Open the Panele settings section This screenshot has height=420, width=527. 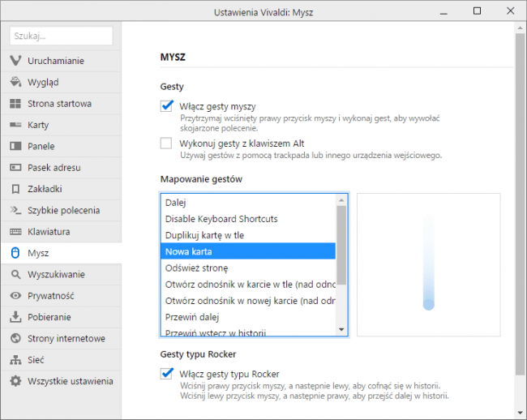61,146
